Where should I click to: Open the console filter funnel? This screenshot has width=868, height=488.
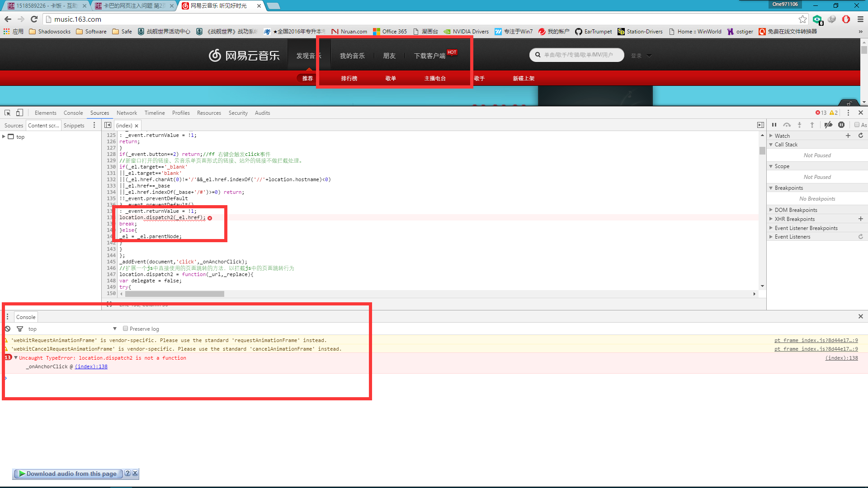point(20,329)
